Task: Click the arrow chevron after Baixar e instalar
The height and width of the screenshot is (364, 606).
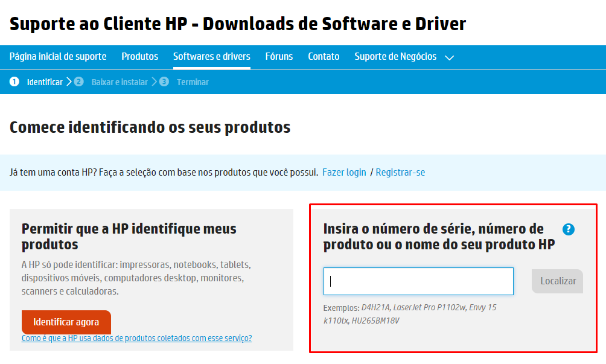Action: (x=154, y=81)
